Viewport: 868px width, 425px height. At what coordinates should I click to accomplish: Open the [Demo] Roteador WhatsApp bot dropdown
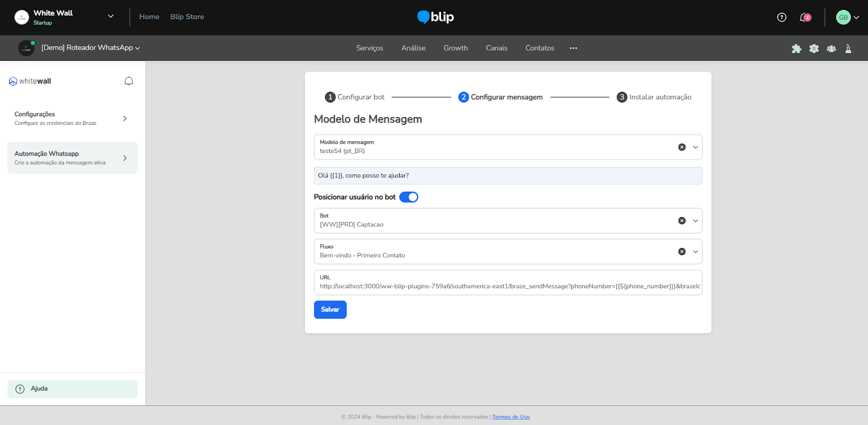pos(91,48)
